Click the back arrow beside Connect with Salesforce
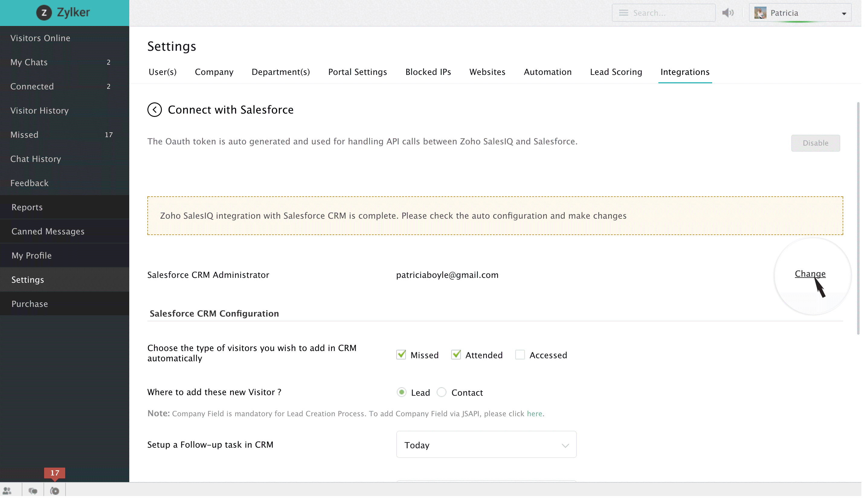The width and height of the screenshot is (868, 499). click(155, 110)
